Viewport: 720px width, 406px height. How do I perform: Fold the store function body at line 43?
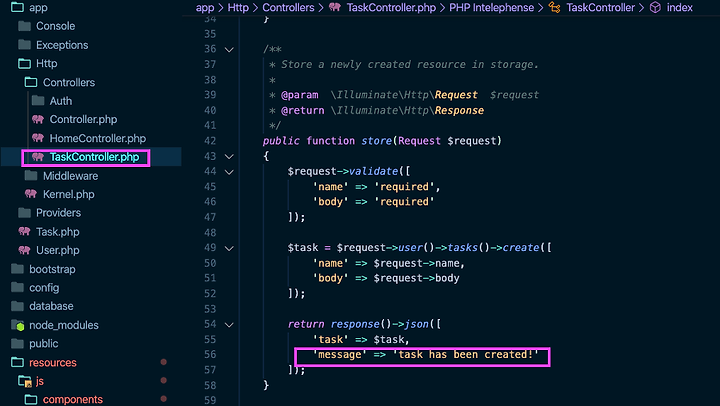point(229,157)
